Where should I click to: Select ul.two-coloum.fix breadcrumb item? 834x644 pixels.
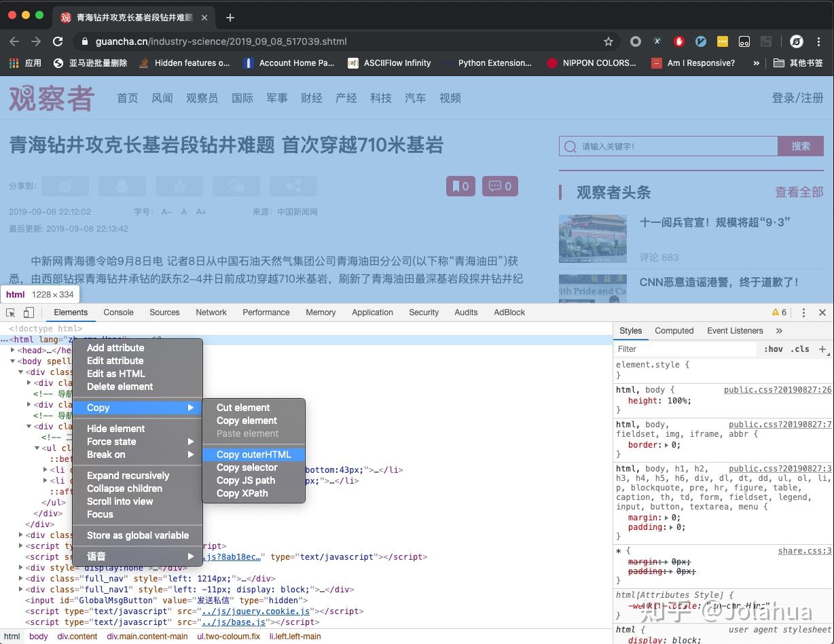pyautogui.click(x=228, y=637)
